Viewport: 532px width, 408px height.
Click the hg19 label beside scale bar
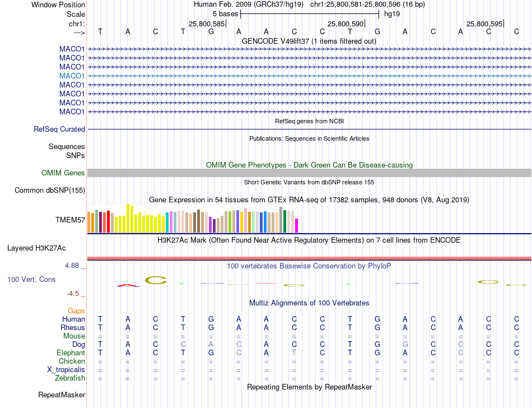pos(392,14)
